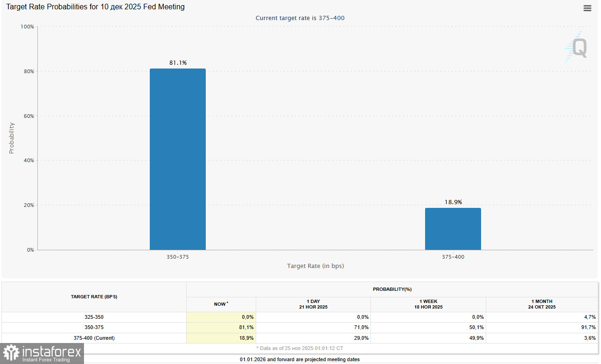Screen dimensions: 601x364
Task: Click the Current target rate is 375-400 text
Action: [x=300, y=18]
